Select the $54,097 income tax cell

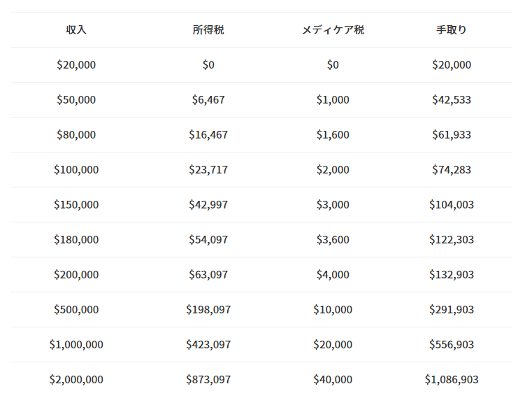coord(208,240)
